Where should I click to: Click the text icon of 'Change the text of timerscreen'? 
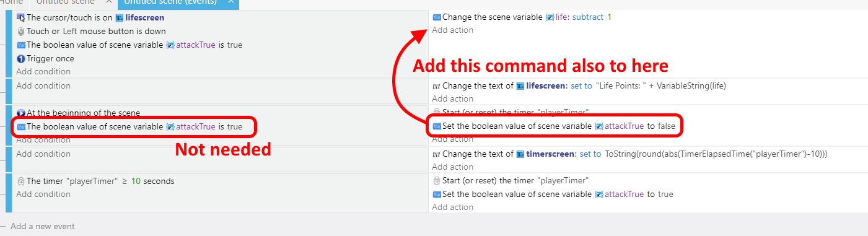(436, 154)
